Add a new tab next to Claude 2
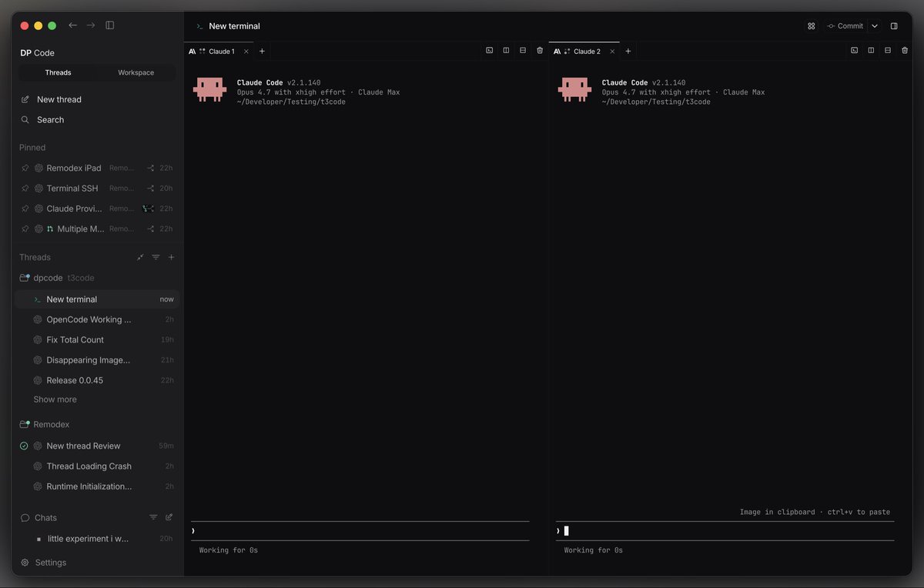The height and width of the screenshot is (588, 924). click(x=628, y=52)
